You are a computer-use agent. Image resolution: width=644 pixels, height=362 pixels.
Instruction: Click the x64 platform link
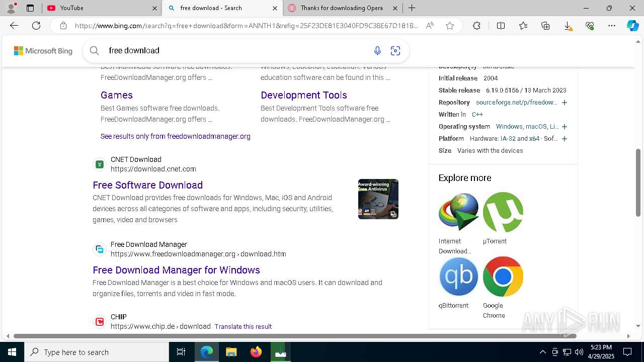tap(534, 139)
